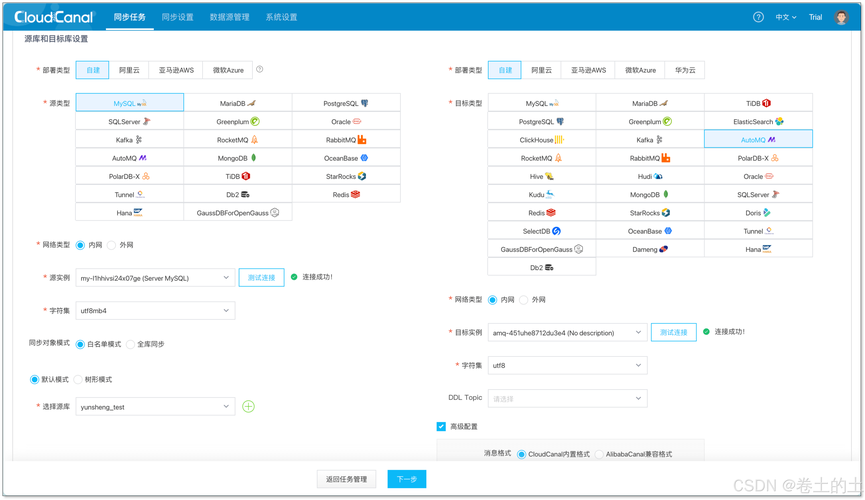Pick OceanBase as the source type
The image size is (865, 500).
point(346,158)
